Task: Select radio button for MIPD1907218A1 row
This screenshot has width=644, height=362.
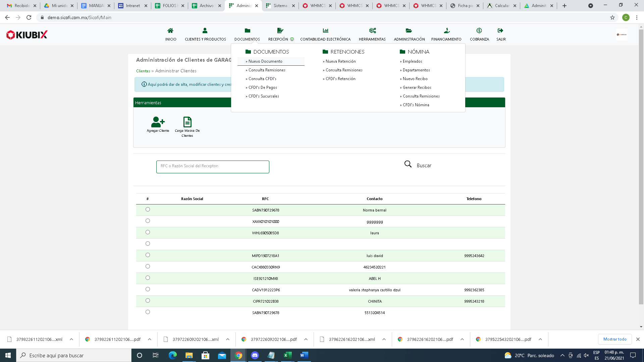Action: 148,255
